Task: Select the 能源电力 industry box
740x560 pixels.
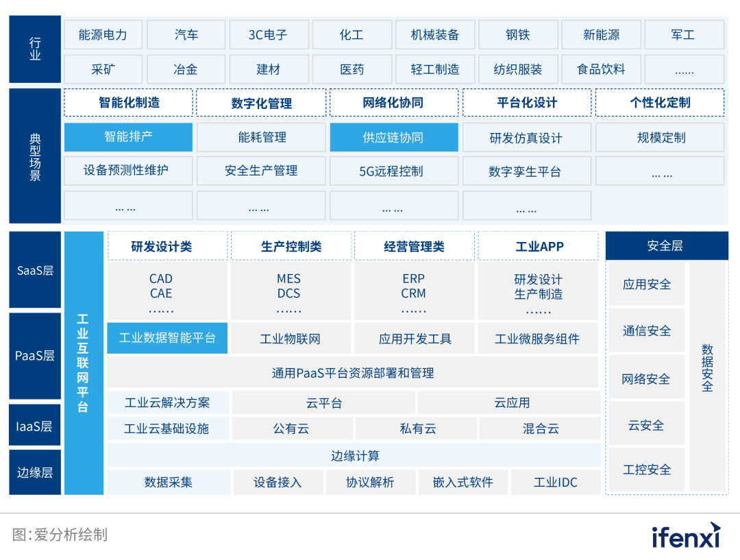Action: (x=103, y=34)
